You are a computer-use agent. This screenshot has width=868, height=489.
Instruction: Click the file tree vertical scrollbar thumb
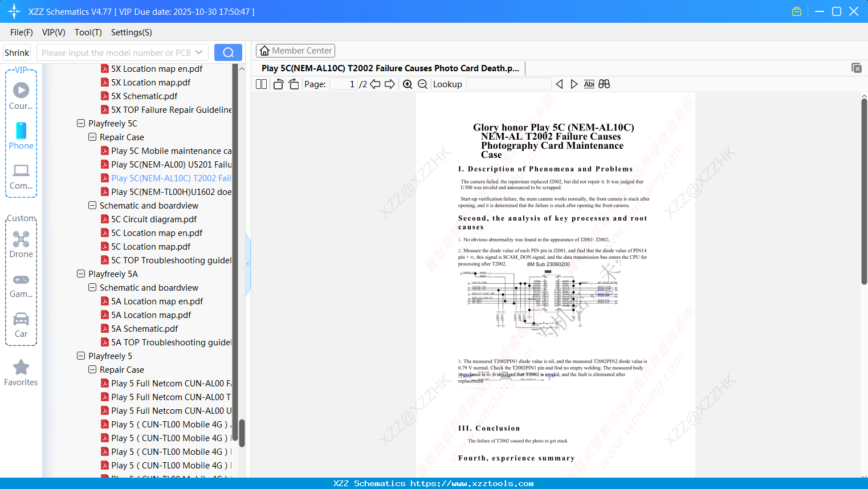click(x=242, y=434)
